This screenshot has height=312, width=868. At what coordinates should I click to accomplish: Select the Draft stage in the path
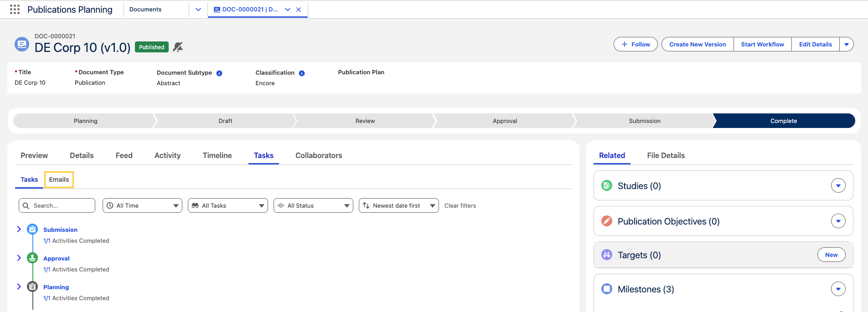[225, 121]
